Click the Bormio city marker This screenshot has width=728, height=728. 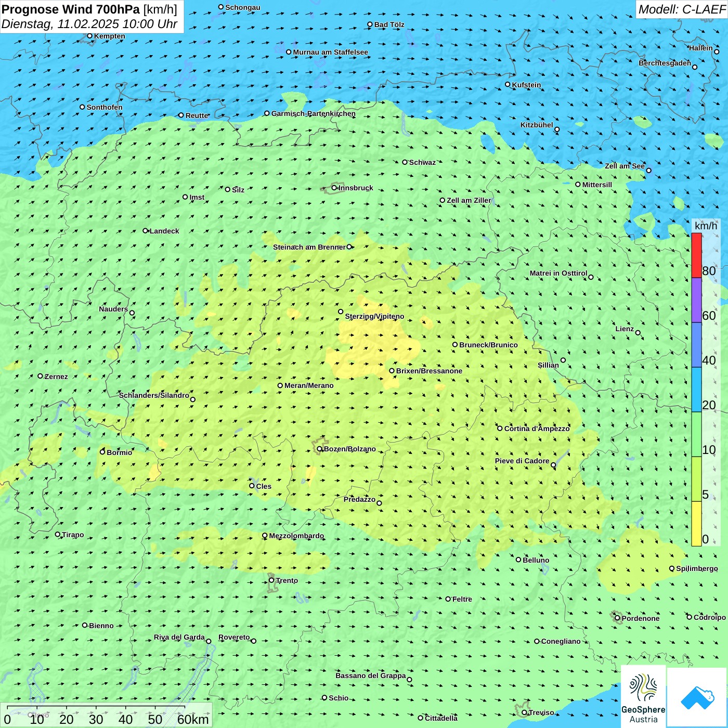point(102,452)
